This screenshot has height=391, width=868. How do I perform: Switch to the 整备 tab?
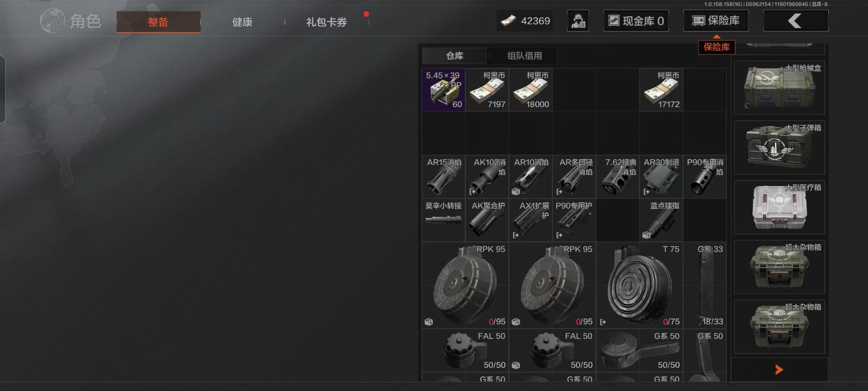pyautogui.click(x=158, y=22)
